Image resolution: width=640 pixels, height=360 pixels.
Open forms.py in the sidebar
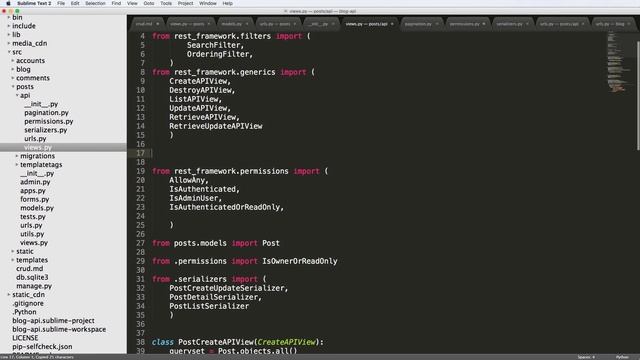point(35,199)
